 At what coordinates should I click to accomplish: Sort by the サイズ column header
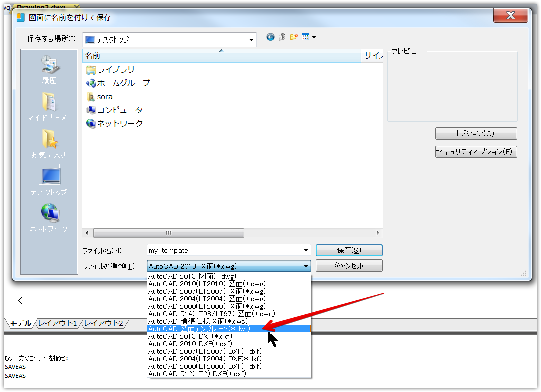pos(372,56)
